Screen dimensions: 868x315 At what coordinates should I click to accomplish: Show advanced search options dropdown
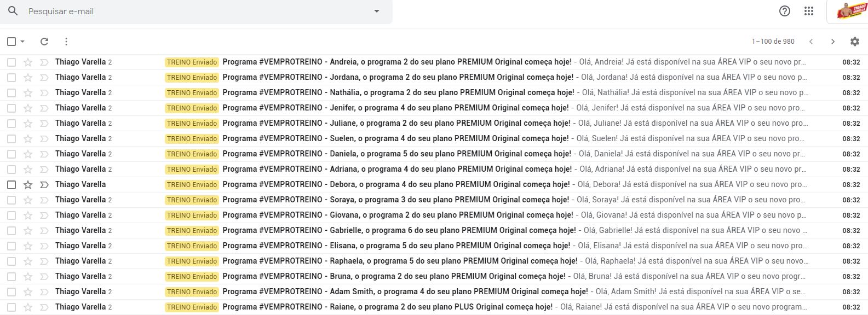(x=376, y=11)
